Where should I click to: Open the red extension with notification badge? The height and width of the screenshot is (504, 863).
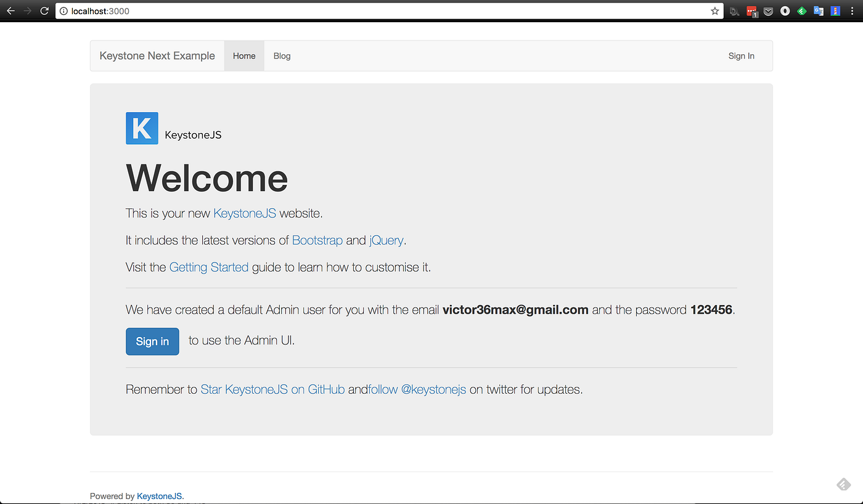pos(751,10)
